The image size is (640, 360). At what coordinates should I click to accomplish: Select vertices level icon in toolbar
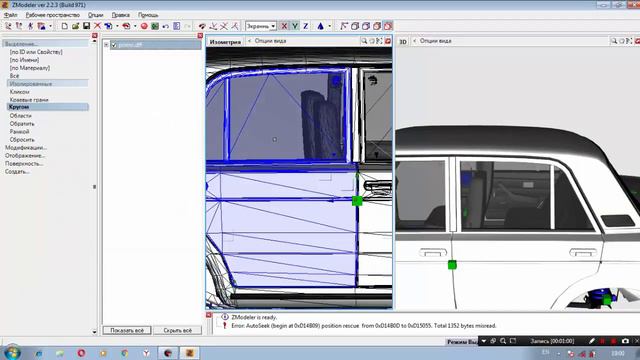coord(8,26)
